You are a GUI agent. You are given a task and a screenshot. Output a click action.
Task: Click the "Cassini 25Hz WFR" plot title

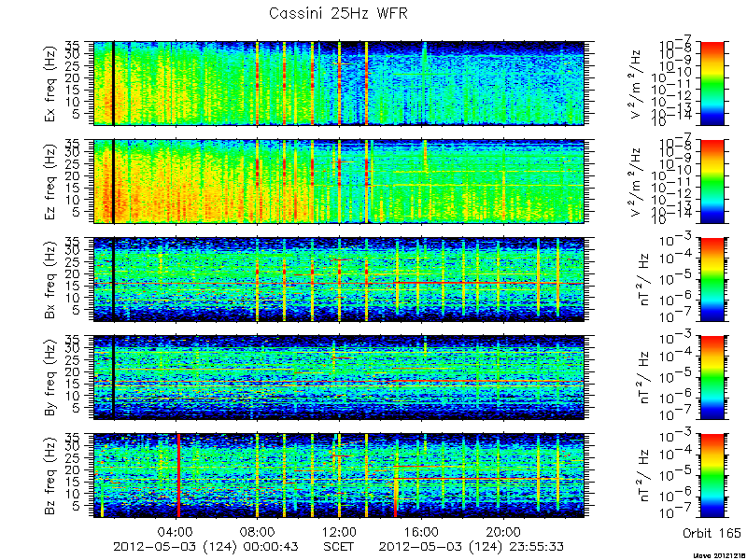click(338, 13)
